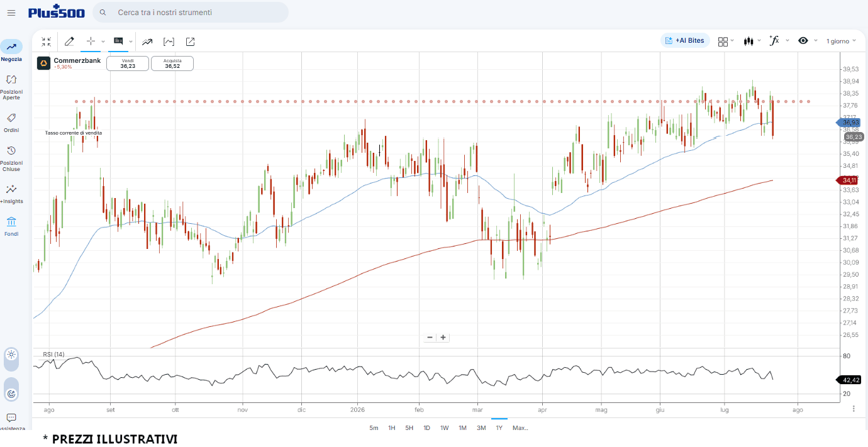Image resolution: width=868 pixels, height=447 pixels.
Task: Click the candlestick chart type icon
Action: click(x=748, y=41)
